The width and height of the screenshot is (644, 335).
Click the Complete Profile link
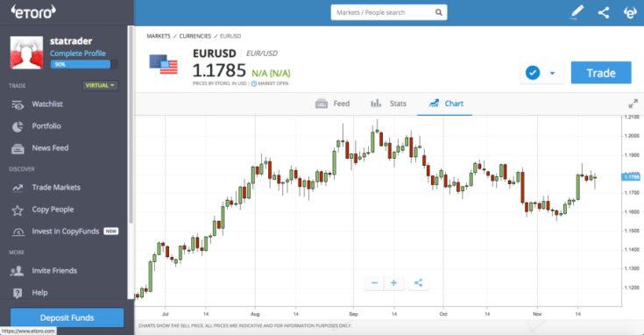(x=78, y=53)
